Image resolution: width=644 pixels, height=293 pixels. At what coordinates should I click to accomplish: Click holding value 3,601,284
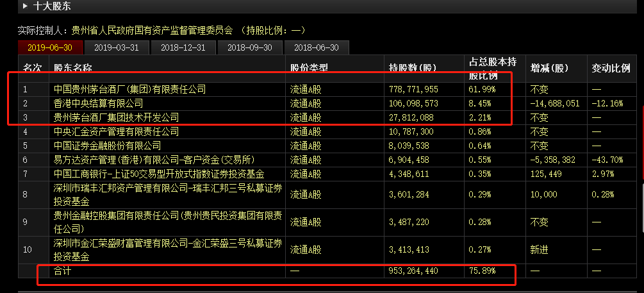[x=409, y=194]
